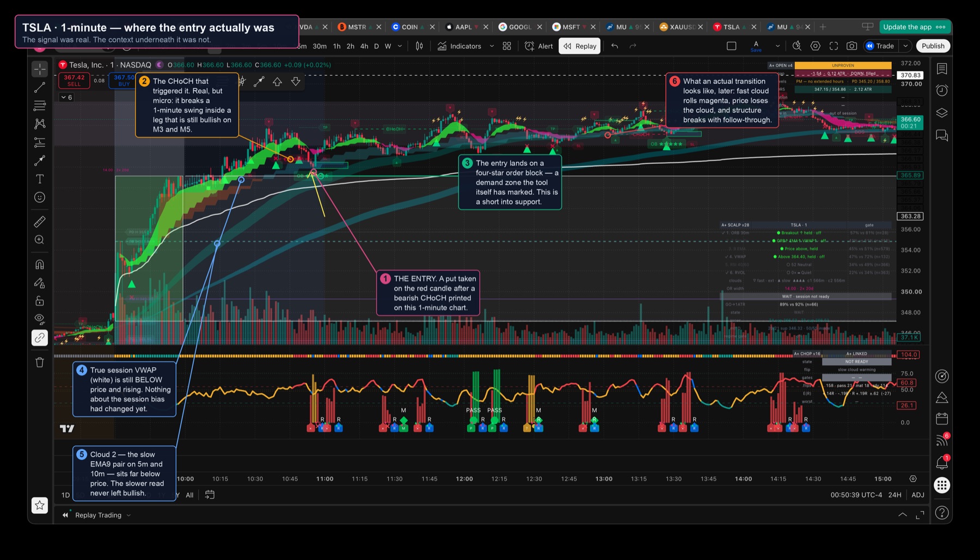The image size is (980, 560).
Task: Expand the Replay Trading dropdown
Action: pos(129,515)
